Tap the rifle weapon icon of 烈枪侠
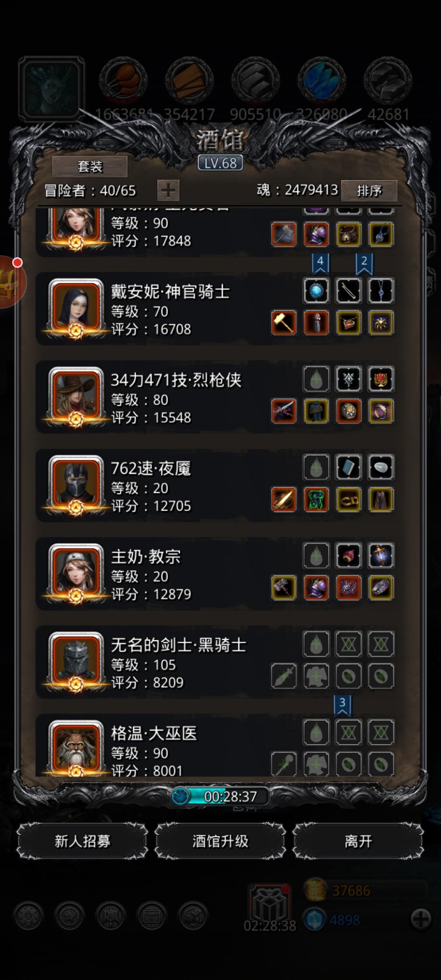This screenshot has height=980, width=441. click(284, 411)
